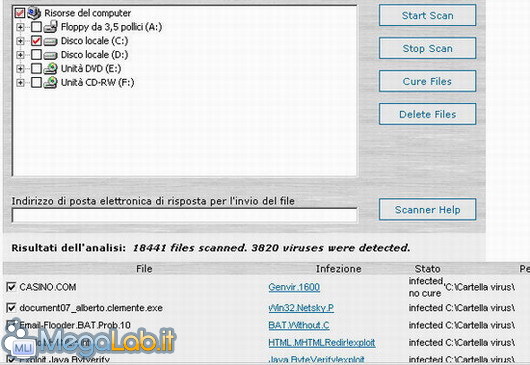This screenshot has height=365, width=530.
Task: Open the Genvir.1600 infection link
Action: coord(294,287)
